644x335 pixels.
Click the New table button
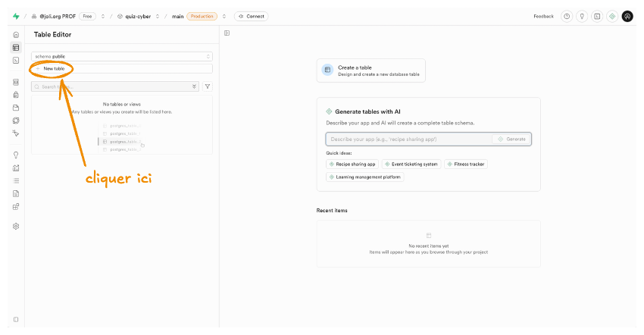click(x=54, y=69)
